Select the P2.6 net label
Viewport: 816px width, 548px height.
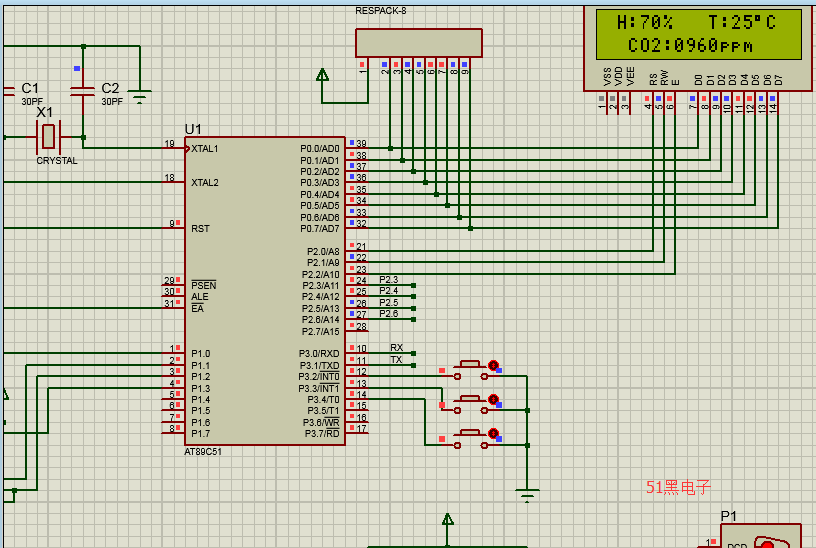(389, 313)
